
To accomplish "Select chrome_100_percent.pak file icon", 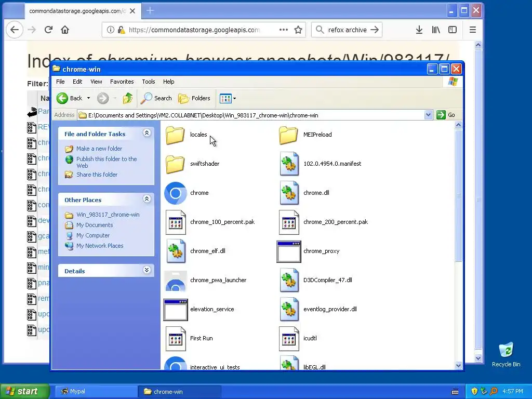I will (176, 222).
